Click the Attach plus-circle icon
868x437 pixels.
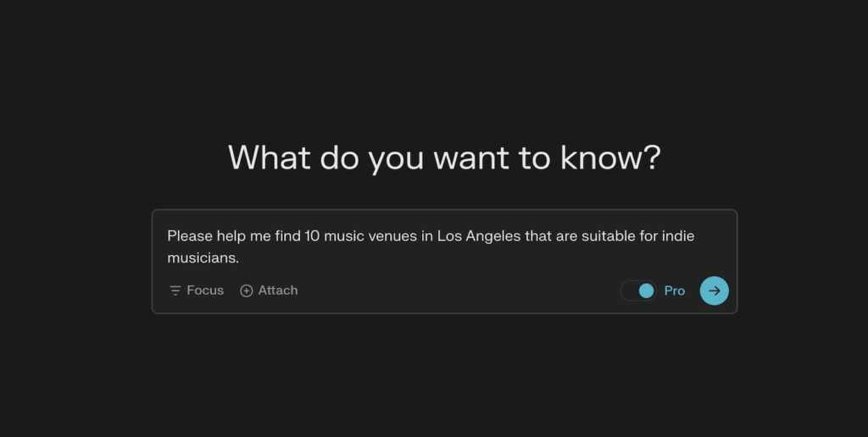point(247,290)
